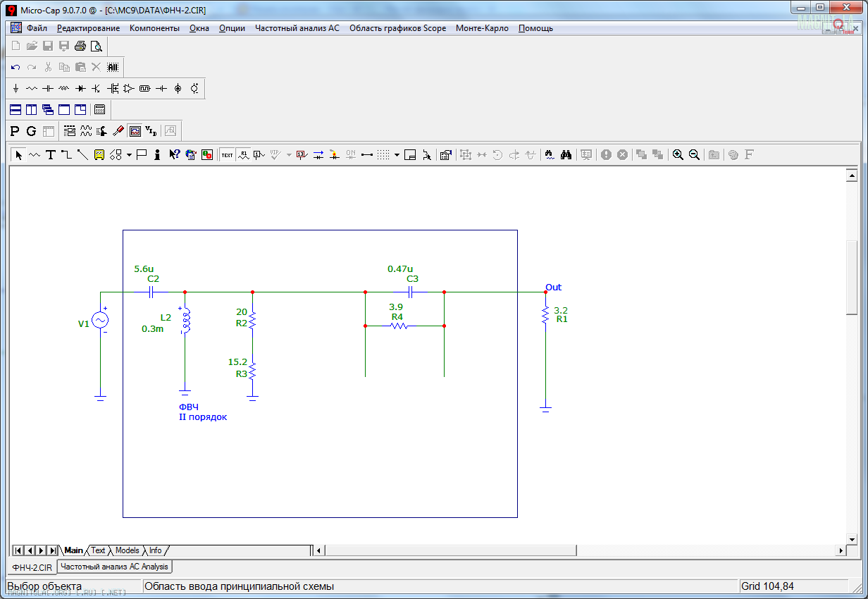
Task: Click the Info mode i tool
Action: point(158,155)
